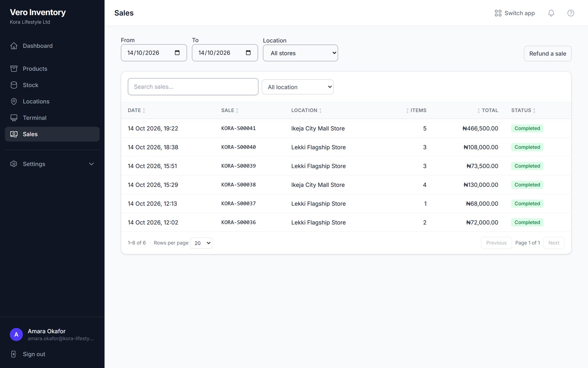Click the Settings gear icon
The width and height of the screenshot is (588, 368).
[x=14, y=164]
